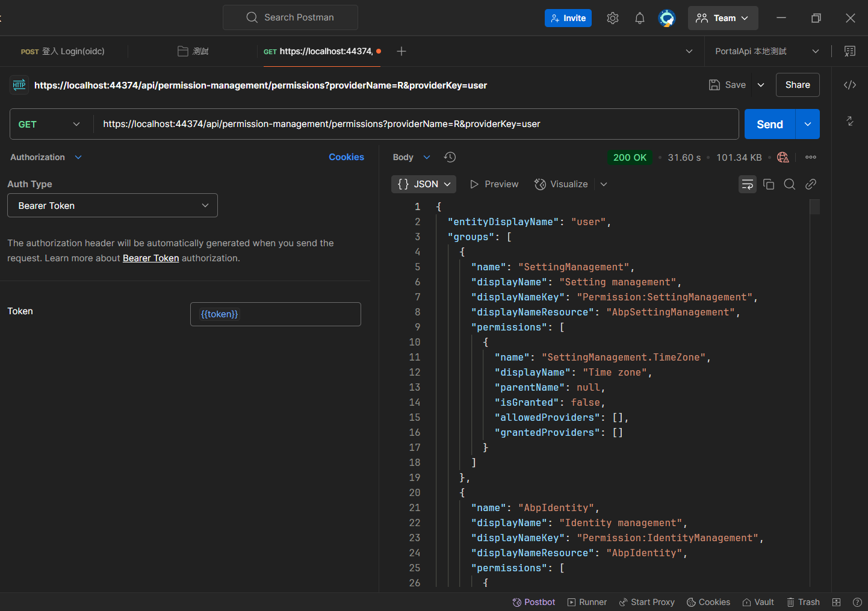Open the notifications bell
Screen dimensions: 868x611
coord(639,18)
